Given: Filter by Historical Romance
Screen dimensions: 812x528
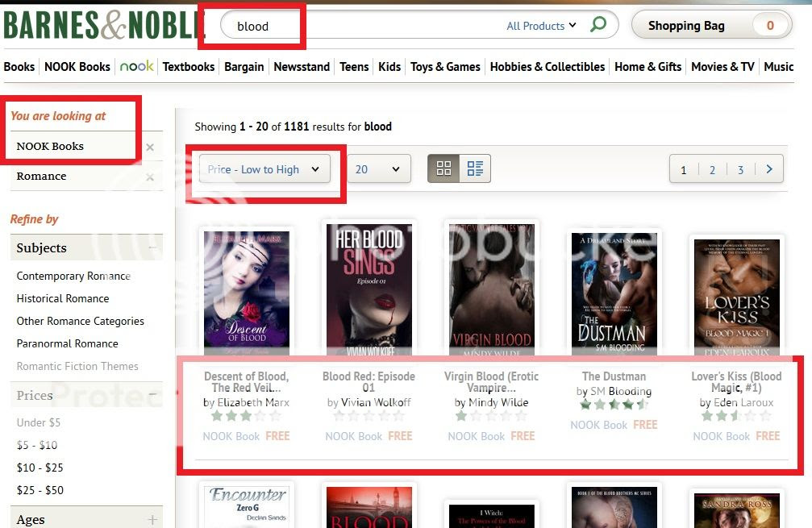Looking at the screenshot, I should click(63, 299).
